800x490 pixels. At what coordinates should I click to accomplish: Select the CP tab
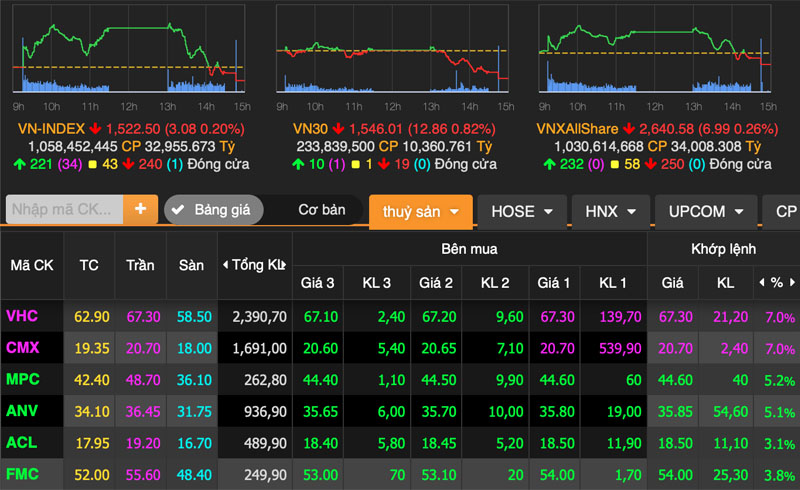pos(783,211)
